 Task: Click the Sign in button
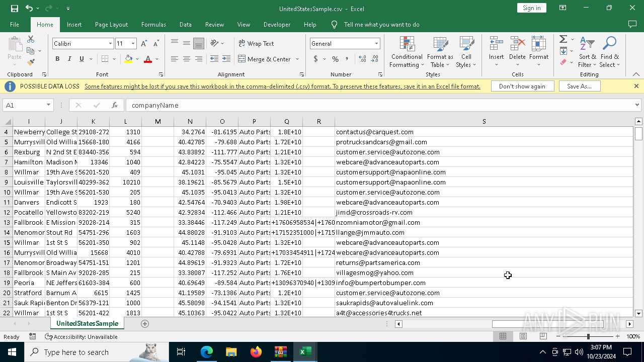[531, 8]
